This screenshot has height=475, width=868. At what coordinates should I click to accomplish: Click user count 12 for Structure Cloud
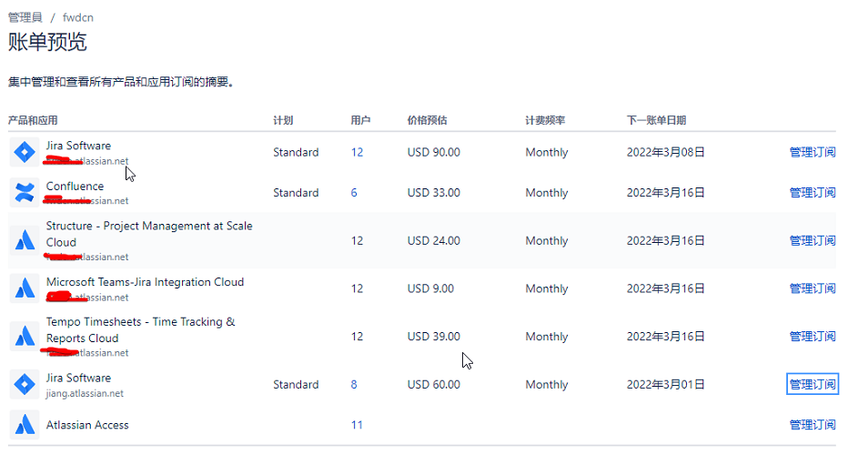(x=357, y=241)
